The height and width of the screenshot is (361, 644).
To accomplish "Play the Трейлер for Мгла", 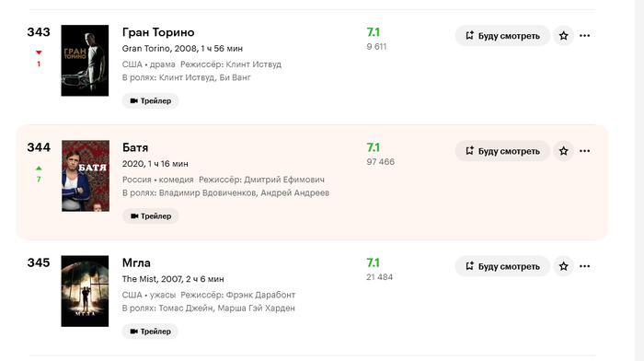I will (150, 331).
